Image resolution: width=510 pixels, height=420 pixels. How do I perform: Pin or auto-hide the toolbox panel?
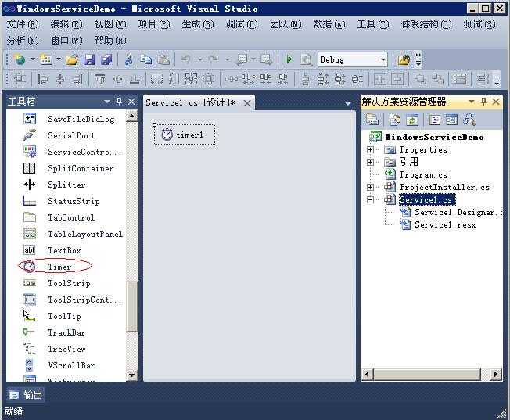(x=119, y=102)
